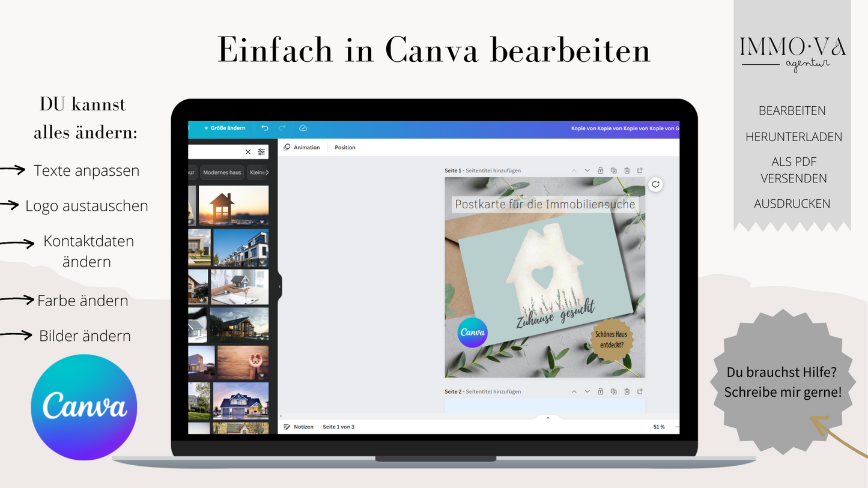This screenshot has height=488, width=868.
Task: Click the undo arrow in top bar
Action: point(265,128)
